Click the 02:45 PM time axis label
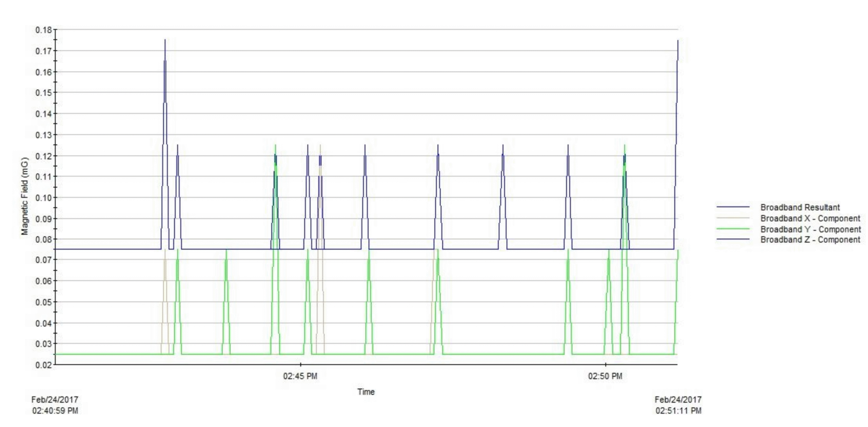The height and width of the screenshot is (427, 868). tap(300, 376)
